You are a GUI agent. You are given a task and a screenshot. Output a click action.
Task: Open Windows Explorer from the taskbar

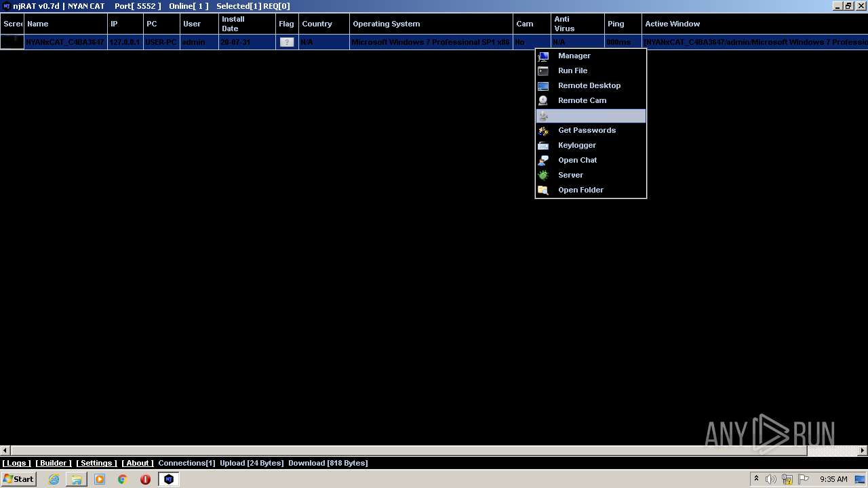pyautogui.click(x=77, y=479)
